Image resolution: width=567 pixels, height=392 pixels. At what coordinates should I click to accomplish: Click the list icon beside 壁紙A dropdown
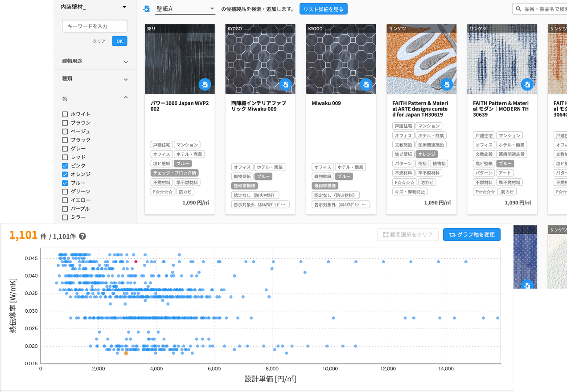(x=147, y=9)
